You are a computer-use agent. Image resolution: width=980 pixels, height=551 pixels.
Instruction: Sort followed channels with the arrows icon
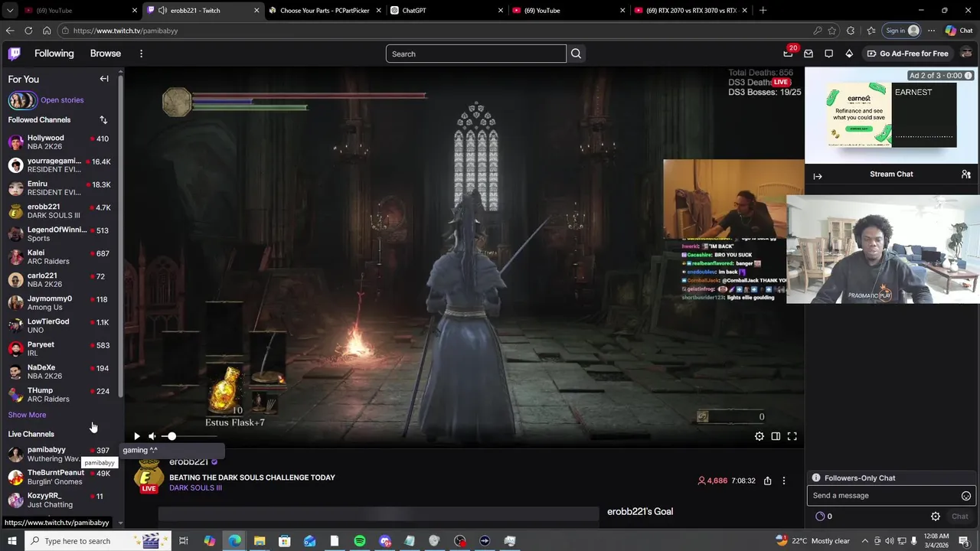tap(103, 119)
